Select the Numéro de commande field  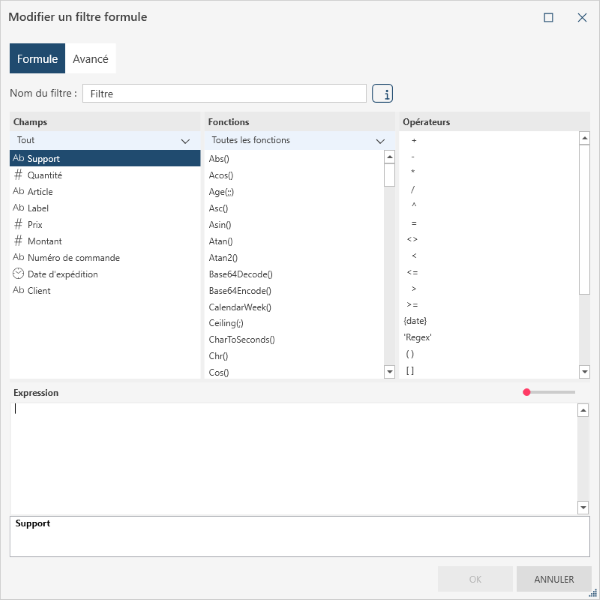[x=73, y=258]
